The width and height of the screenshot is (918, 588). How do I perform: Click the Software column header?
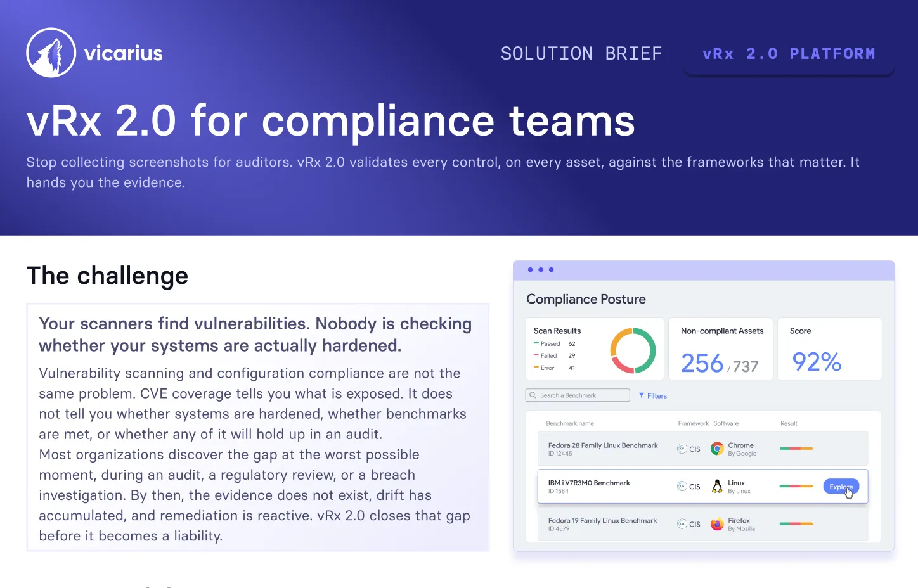(726, 423)
